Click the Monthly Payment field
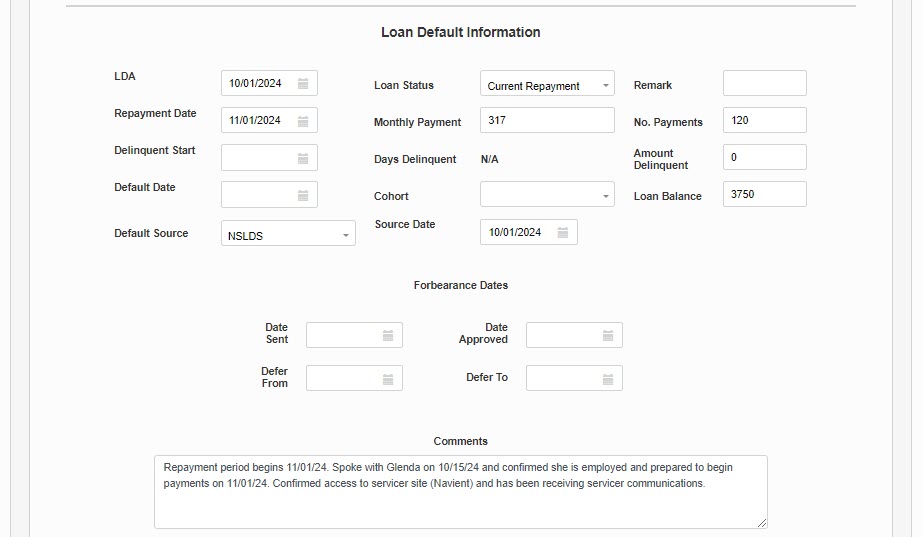The width and height of the screenshot is (922, 537). [x=547, y=120]
